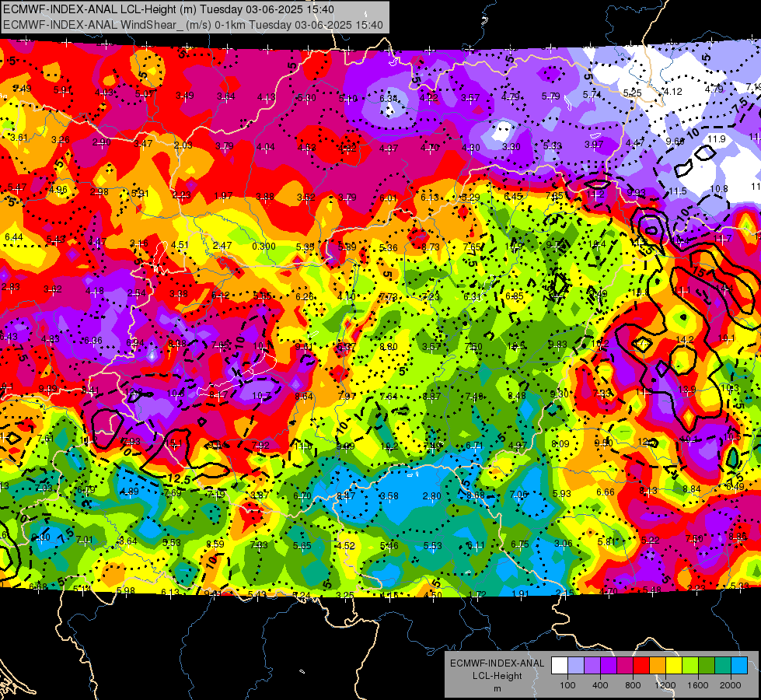Click the WindShear 0-1km header line
Viewport: 761px width, 700px height.
(193, 25)
